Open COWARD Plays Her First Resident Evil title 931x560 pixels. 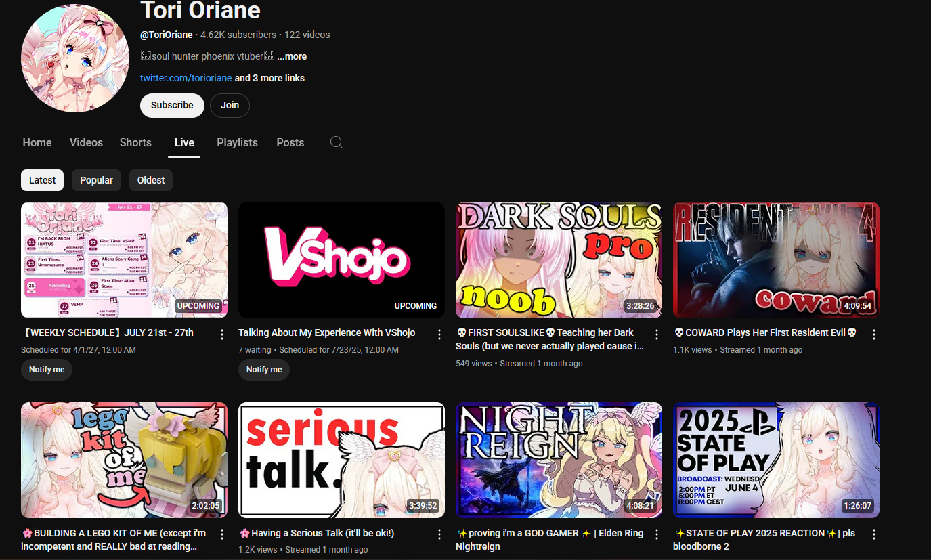pos(765,332)
